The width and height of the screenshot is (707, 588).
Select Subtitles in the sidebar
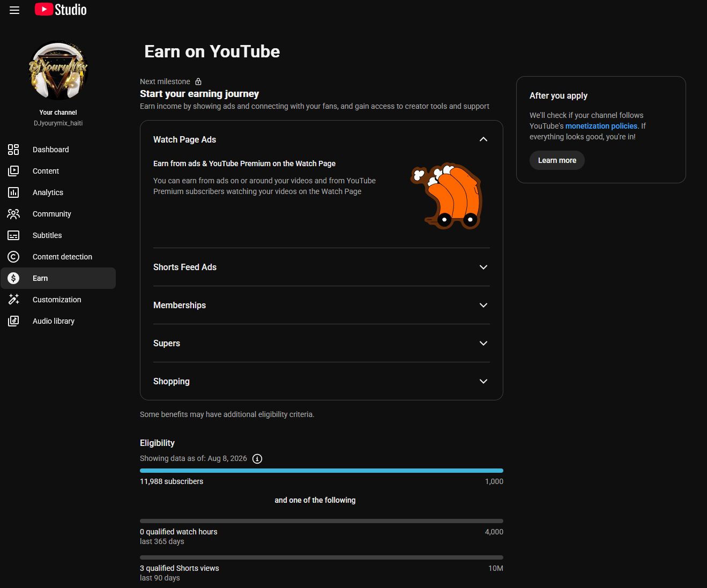58,235
